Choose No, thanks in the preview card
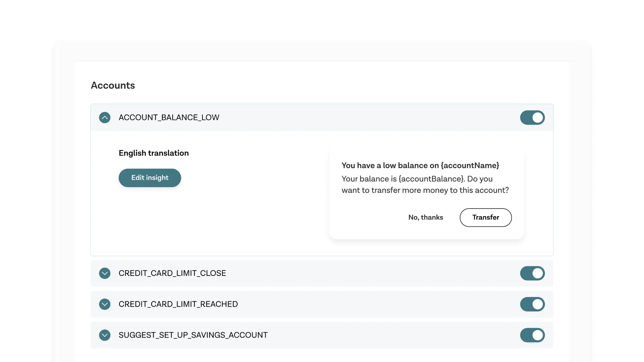This screenshot has width=644, height=362. (425, 218)
